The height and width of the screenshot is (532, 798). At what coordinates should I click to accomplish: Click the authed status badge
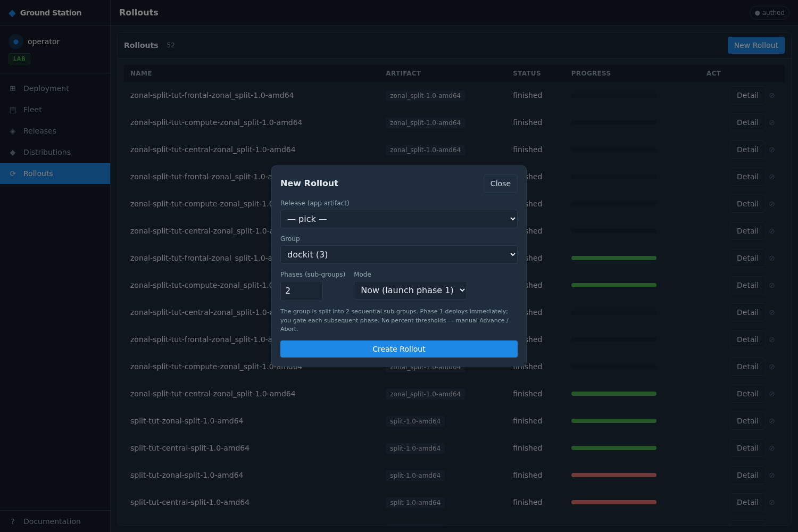point(769,13)
